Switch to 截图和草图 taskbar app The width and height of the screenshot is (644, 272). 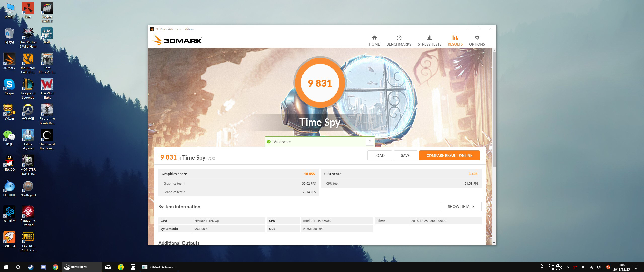82,267
